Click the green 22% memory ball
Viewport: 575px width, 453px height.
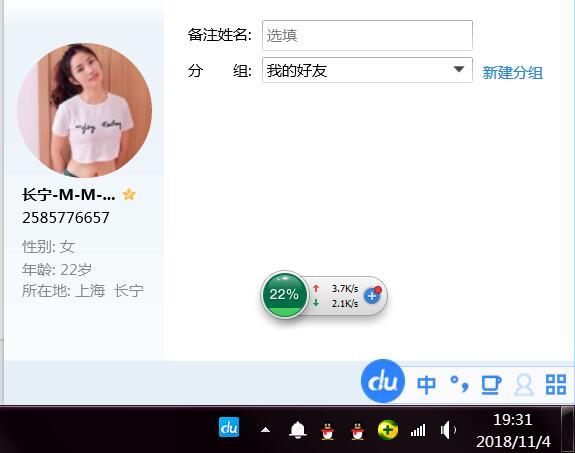(284, 295)
